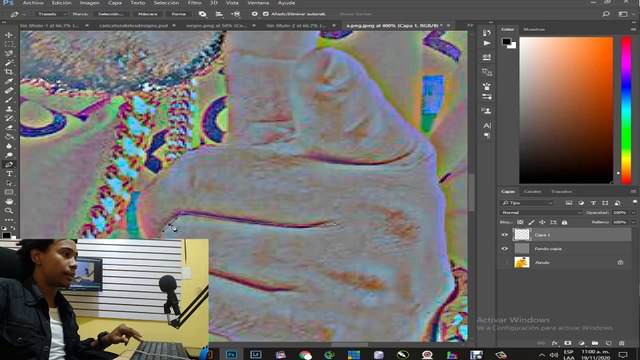Select the Hand tool

tap(9, 202)
